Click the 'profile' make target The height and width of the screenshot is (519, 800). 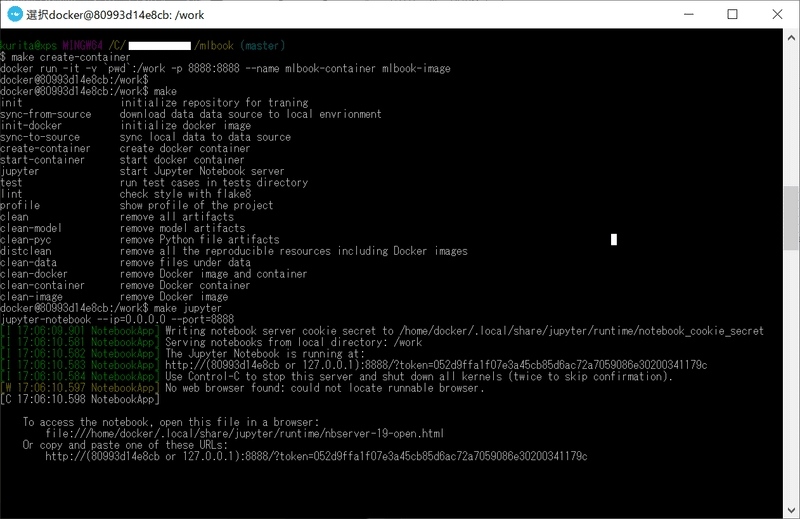20,205
